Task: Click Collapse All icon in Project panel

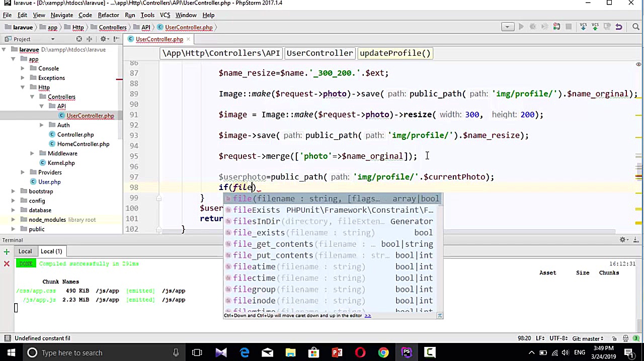Action: 90,39
